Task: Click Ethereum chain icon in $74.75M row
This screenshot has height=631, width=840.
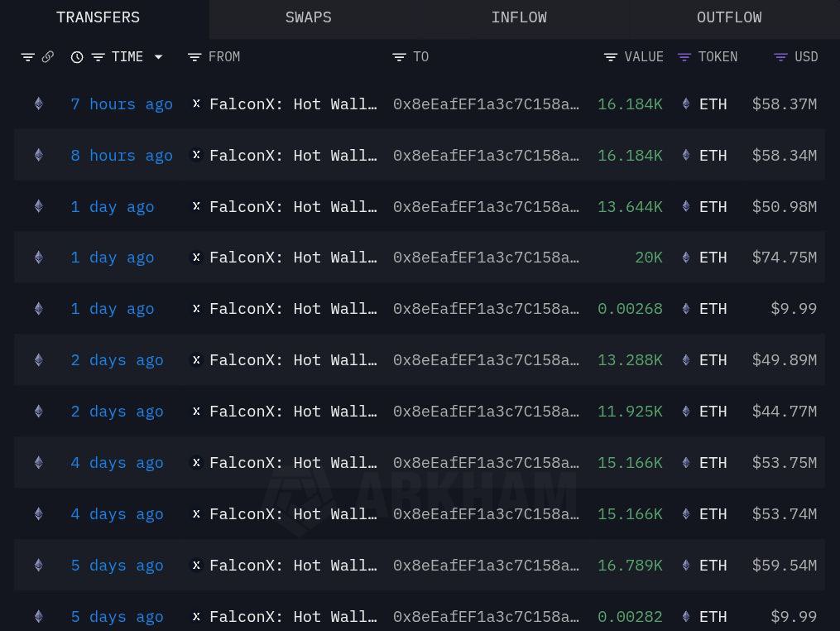Action: [x=39, y=258]
